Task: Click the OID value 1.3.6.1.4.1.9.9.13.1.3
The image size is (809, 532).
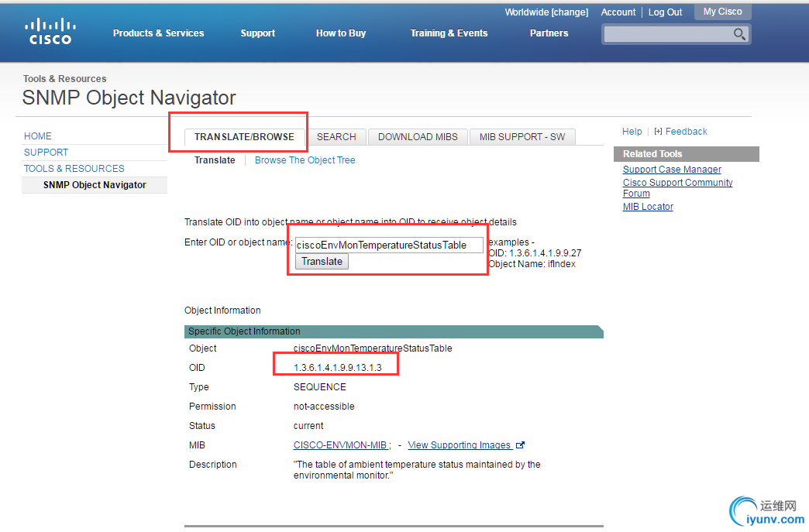Action: pyautogui.click(x=337, y=368)
